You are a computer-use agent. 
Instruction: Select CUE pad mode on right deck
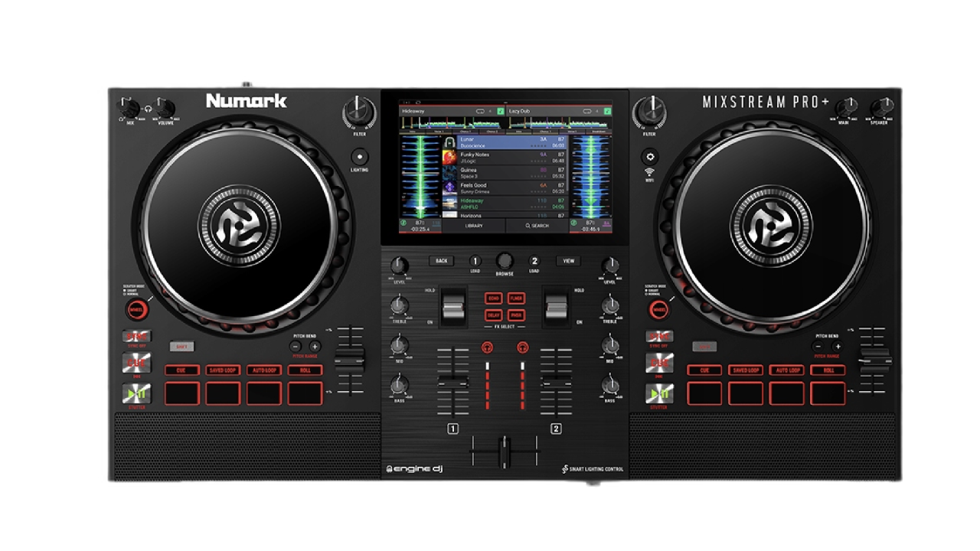click(x=704, y=370)
